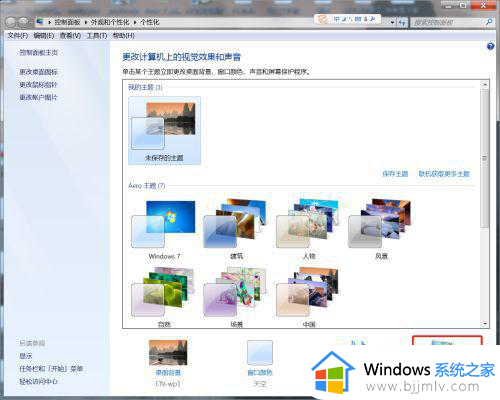Select the 未保存的主题 theme
The height and width of the screenshot is (400, 500).
164,130
